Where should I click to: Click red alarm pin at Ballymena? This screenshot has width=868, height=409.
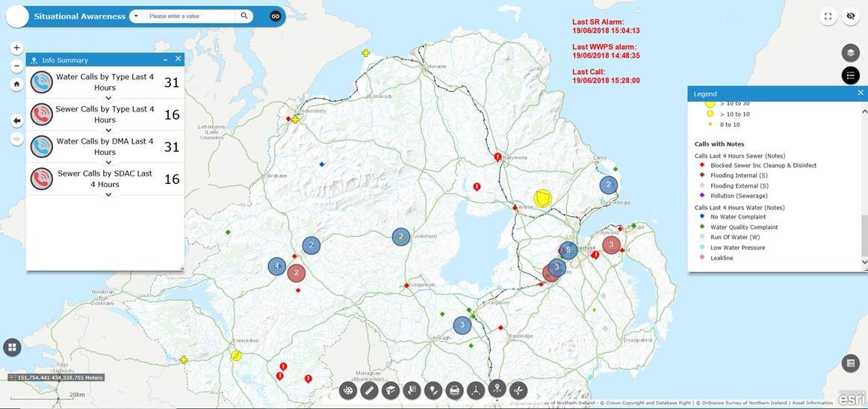(497, 157)
